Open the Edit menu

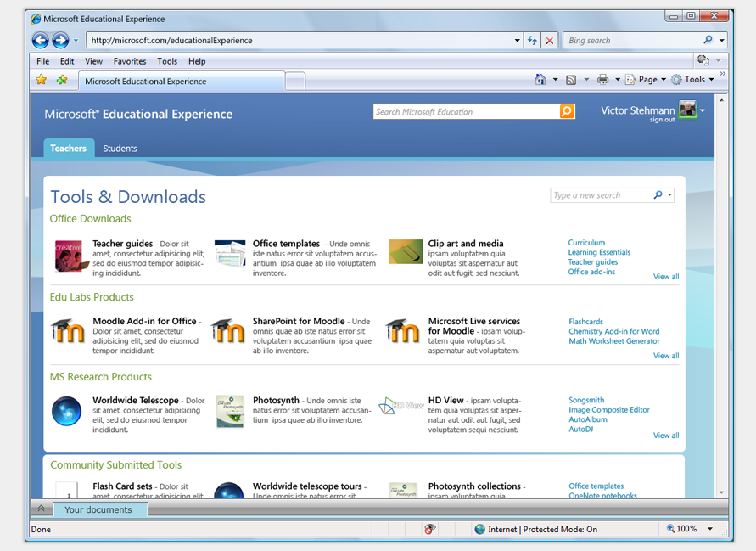67,61
